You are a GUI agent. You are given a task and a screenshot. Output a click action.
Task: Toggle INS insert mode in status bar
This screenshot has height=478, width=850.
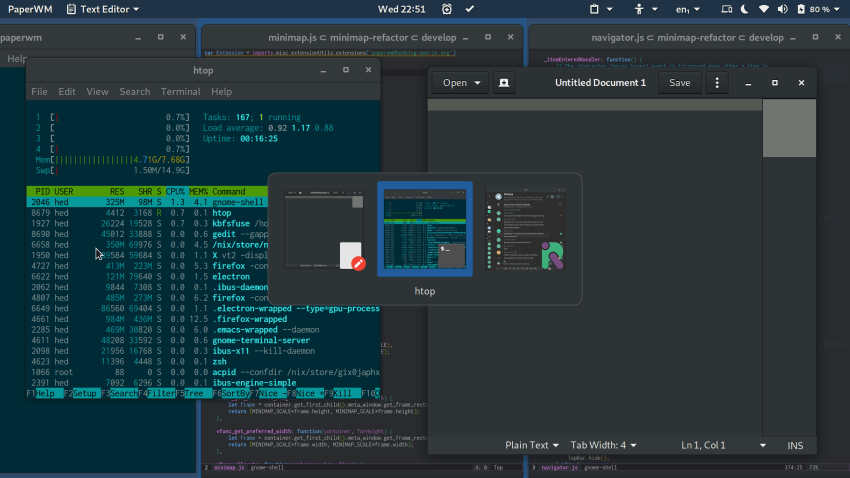[795, 445]
